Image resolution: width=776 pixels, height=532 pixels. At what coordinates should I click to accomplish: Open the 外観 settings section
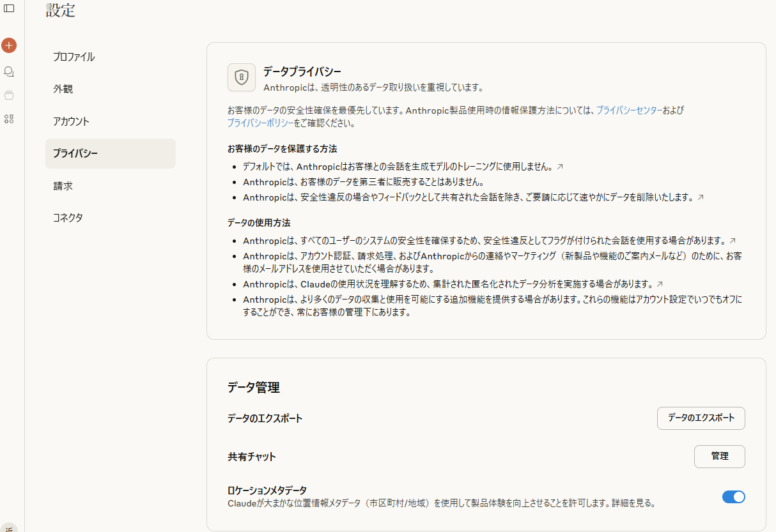coord(111,89)
